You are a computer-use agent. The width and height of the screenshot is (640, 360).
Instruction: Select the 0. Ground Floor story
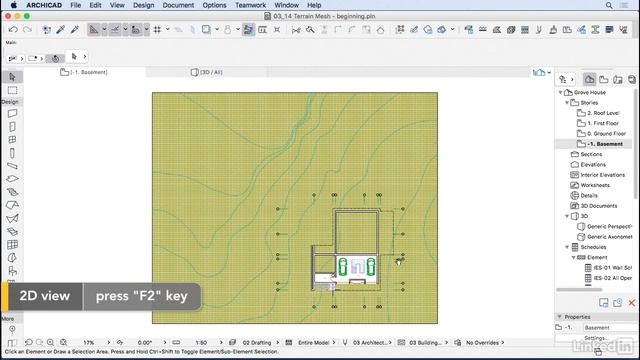(606, 133)
